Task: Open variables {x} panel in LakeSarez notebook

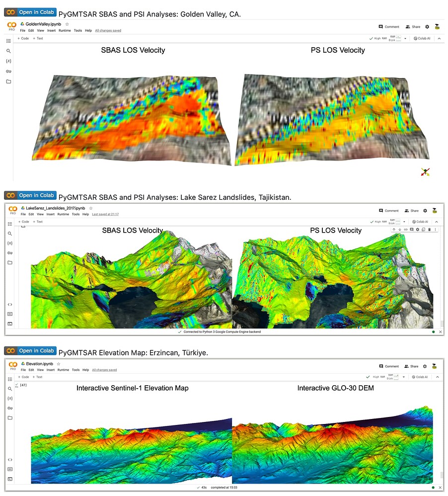Action: (9, 243)
